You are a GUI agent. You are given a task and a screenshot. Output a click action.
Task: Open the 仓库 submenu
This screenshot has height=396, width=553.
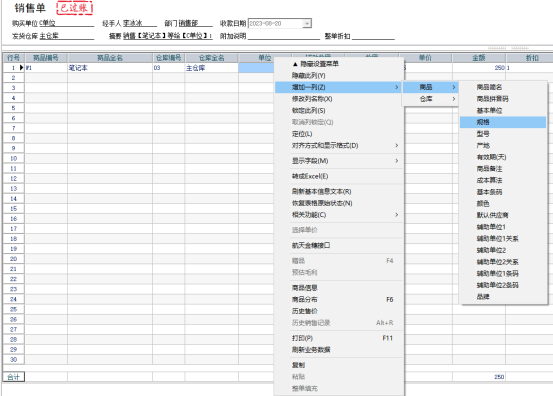pyautogui.click(x=431, y=99)
